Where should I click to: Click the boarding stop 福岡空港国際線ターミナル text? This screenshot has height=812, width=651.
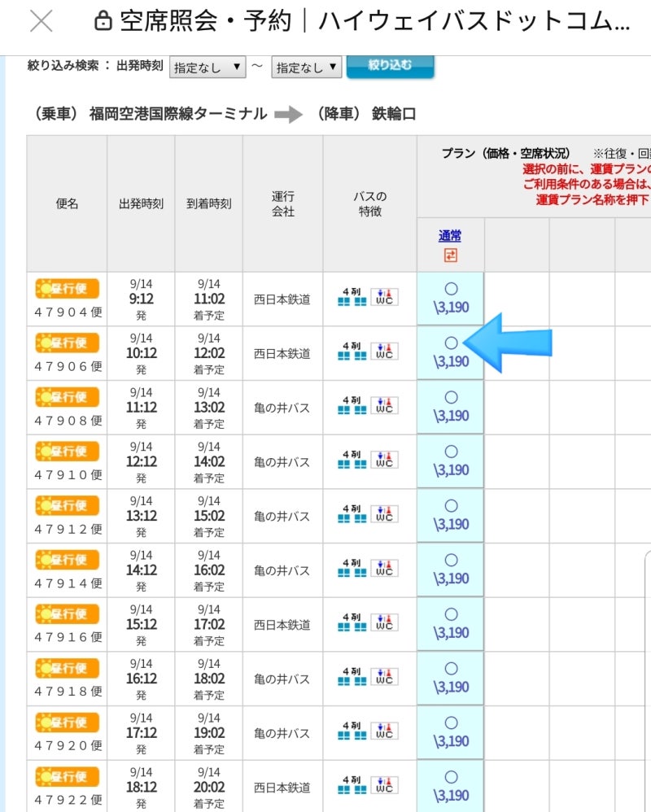[178, 113]
